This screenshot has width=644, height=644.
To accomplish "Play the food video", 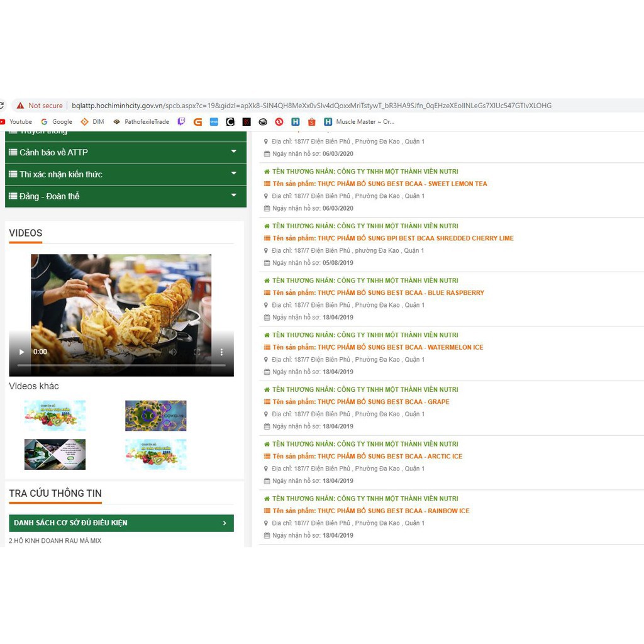I will [22, 352].
